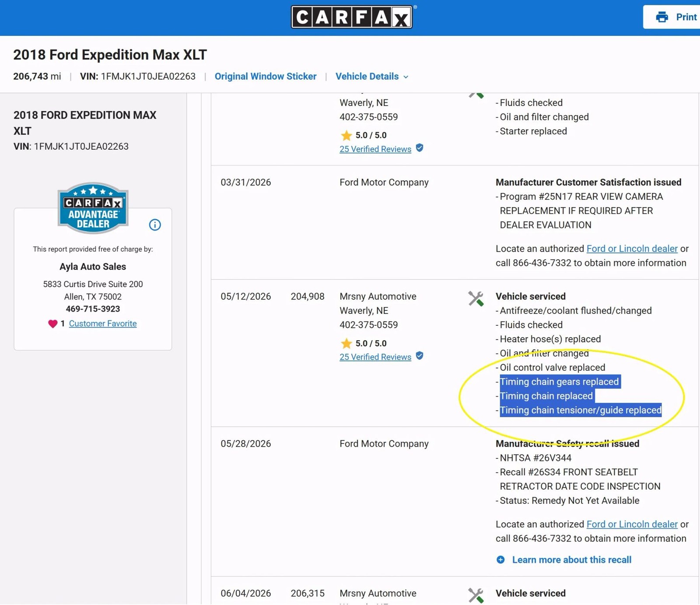Image resolution: width=700 pixels, height=605 pixels.
Task: Open the info icon on the dealer card
Action: (x=155, y=225)
